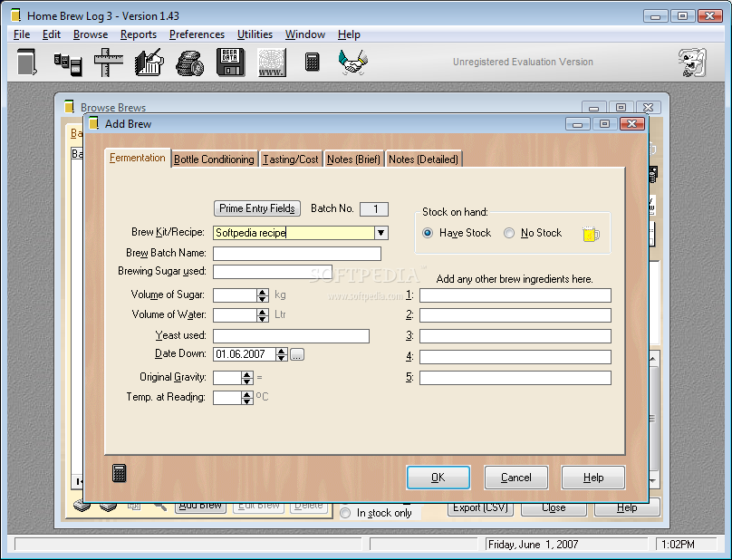732x560 pixels.
Task: Open the Utilities menu
Action: point(255,34)
